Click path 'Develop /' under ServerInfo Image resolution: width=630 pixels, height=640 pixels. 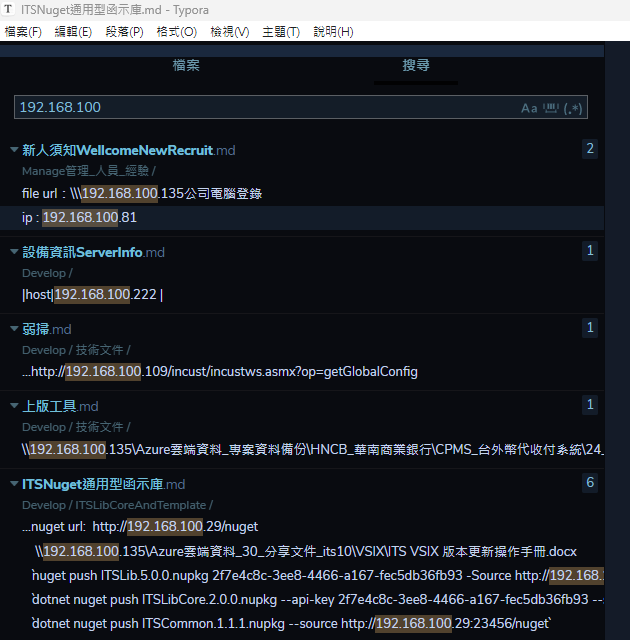pos(47,273)
